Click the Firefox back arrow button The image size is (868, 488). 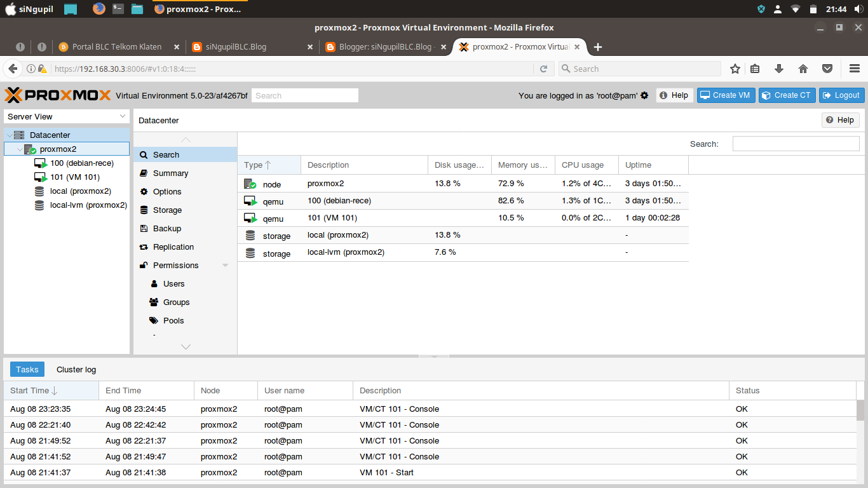point(13,69)
